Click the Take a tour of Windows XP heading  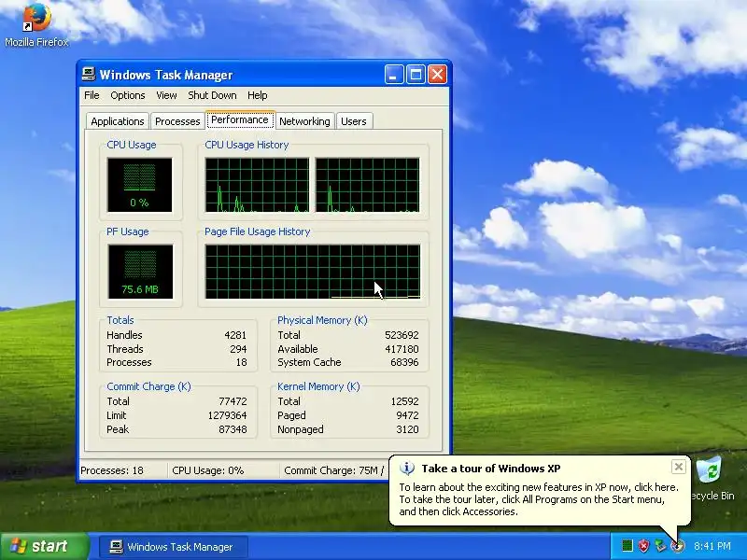(x=491, y=469)
